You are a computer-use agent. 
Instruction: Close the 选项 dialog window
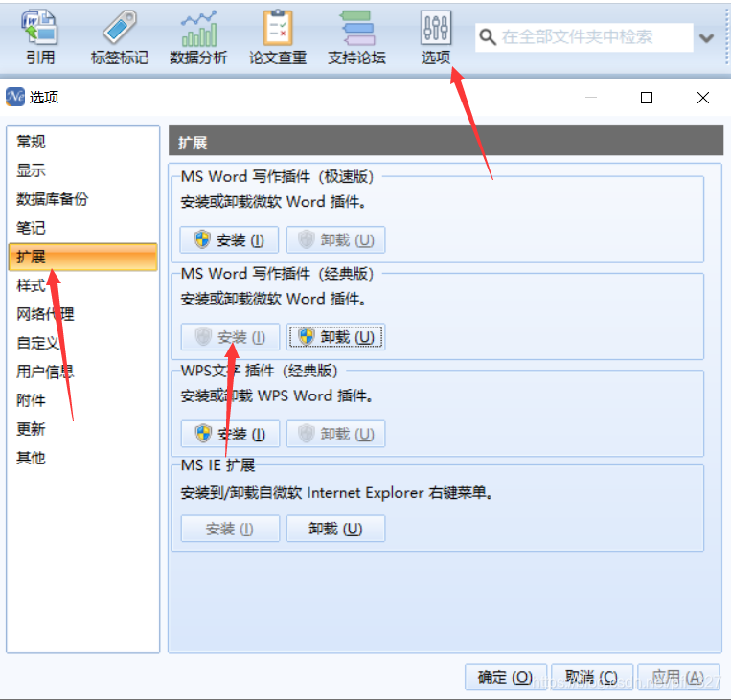point(703,98)
